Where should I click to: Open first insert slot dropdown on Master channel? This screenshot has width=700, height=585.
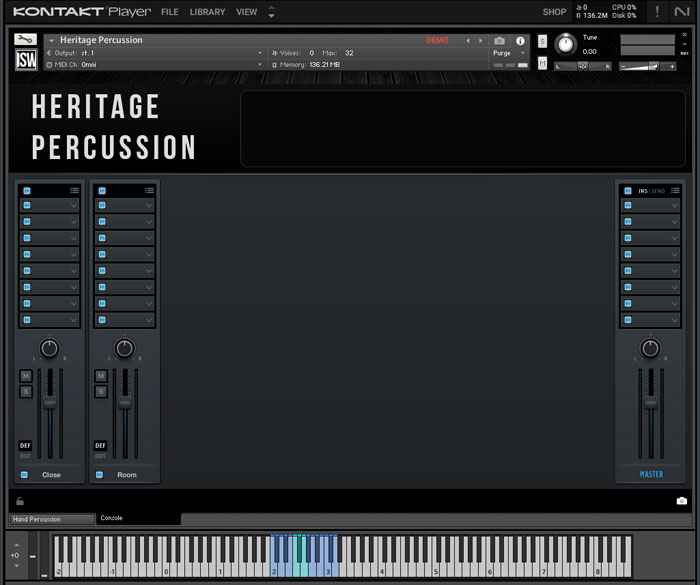click(x=675, y=205)
